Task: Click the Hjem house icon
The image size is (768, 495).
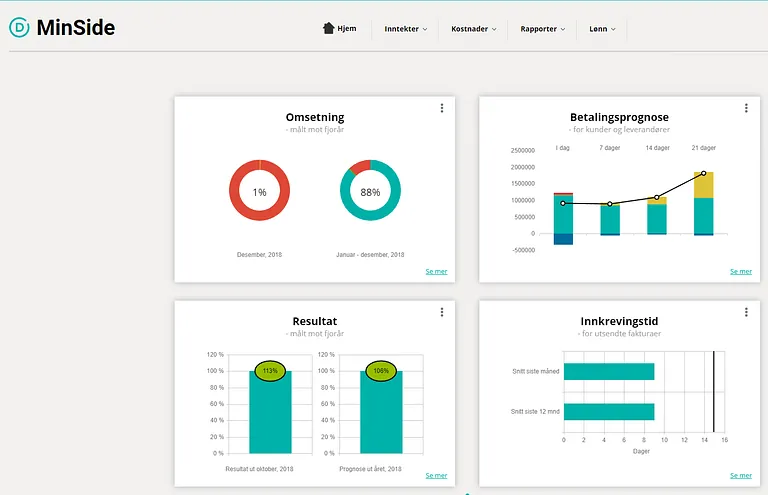Action: point(329,28)
